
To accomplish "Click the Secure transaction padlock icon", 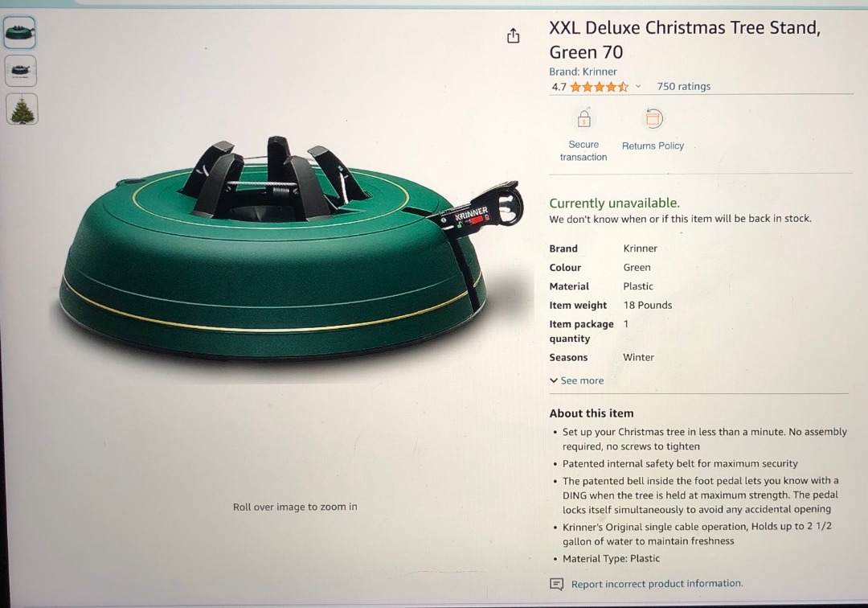I will tap(584, 118).
